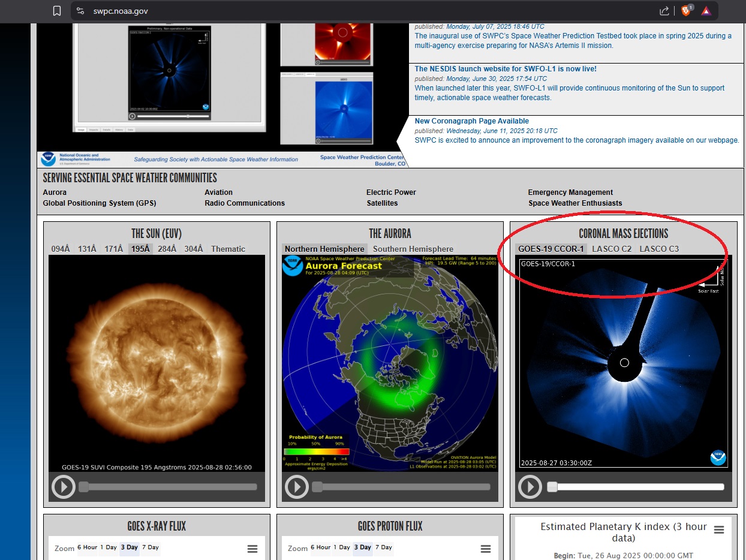Click GOES X-RAY FLUX panel title
The width and height of the screenshot is (746, 560).
click(x=157, y=526)
